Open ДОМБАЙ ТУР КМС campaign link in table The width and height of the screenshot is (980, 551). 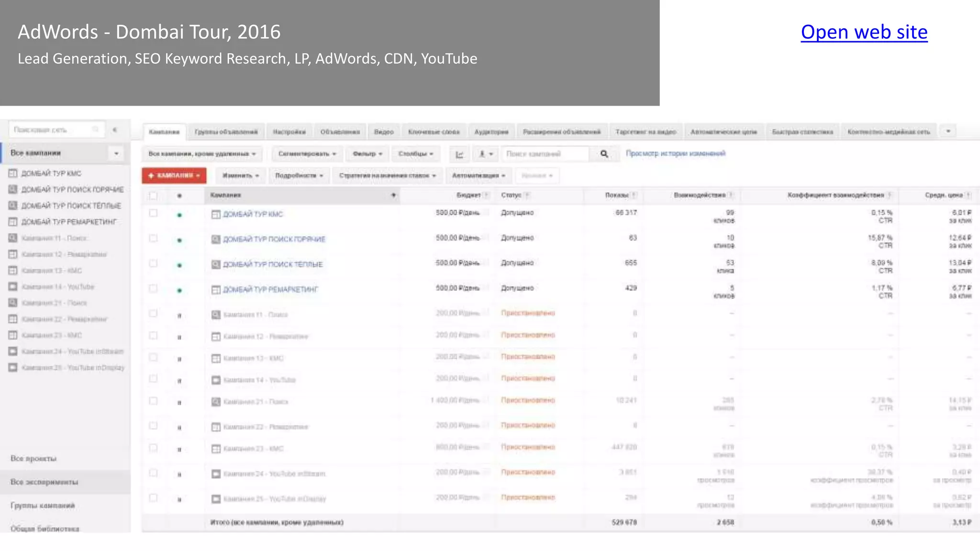pyautogui.click(x=253, y=214)
